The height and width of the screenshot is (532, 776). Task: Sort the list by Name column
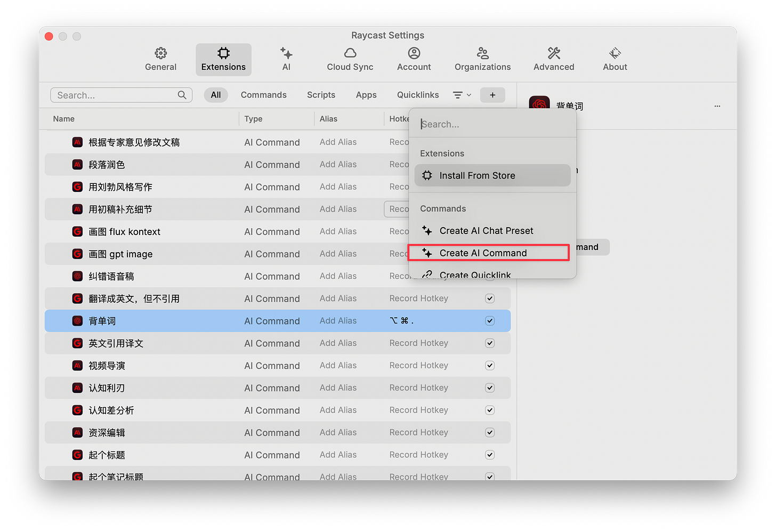(x=64, y=119)
